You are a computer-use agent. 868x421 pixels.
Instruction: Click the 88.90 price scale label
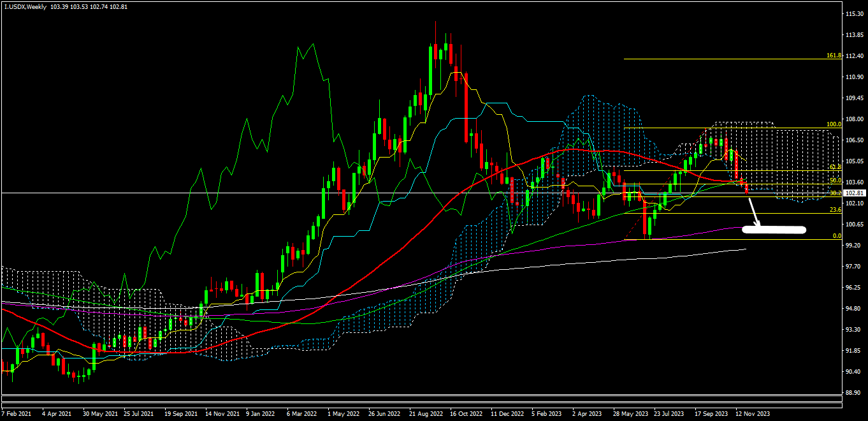coord(853,393)
